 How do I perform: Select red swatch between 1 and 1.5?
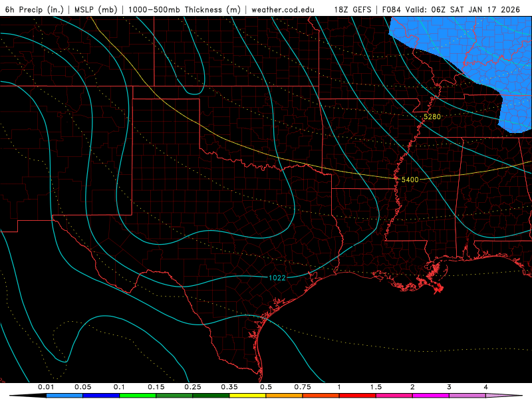coord(357,396)
